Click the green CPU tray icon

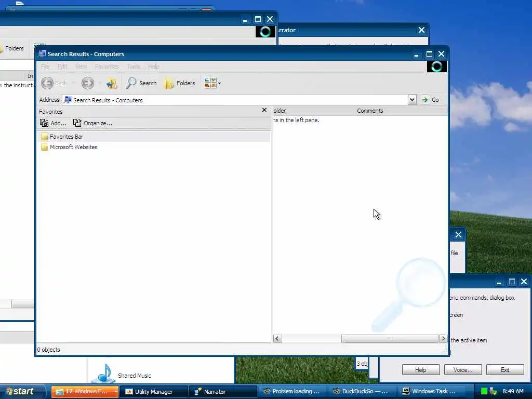tap(484, 392)
